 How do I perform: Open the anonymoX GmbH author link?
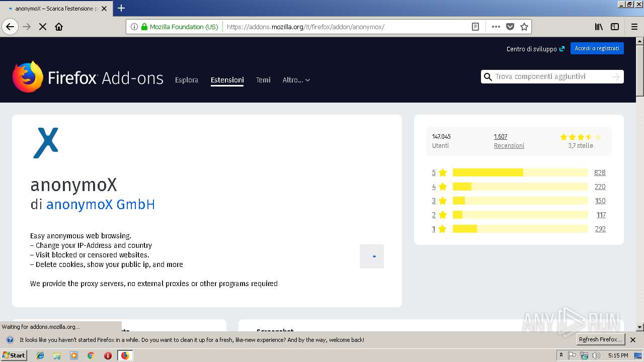tap(101, 205)
